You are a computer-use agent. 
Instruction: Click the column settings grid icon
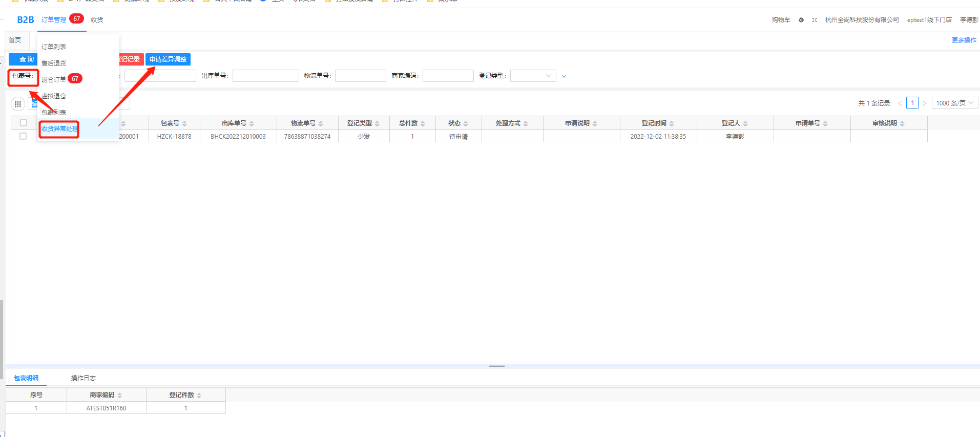coord(18,104)
